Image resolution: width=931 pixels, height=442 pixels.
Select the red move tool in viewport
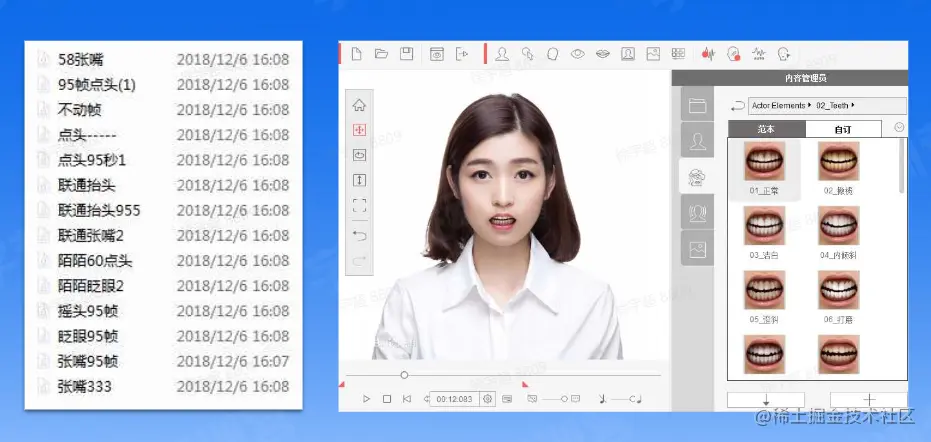pyautogui.click(x=359, y=130)
